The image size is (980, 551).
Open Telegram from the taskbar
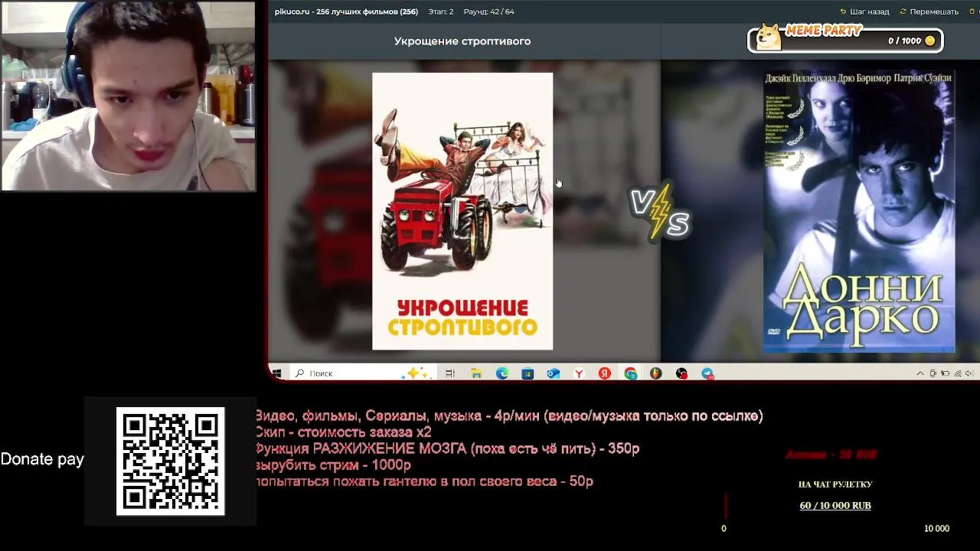coord(707,373)
